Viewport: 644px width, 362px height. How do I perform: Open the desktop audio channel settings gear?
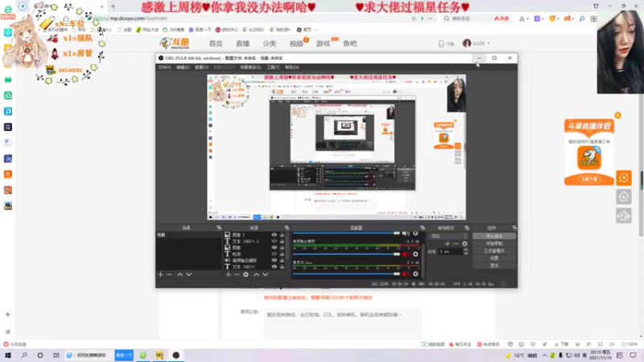(x=415, y=254)
